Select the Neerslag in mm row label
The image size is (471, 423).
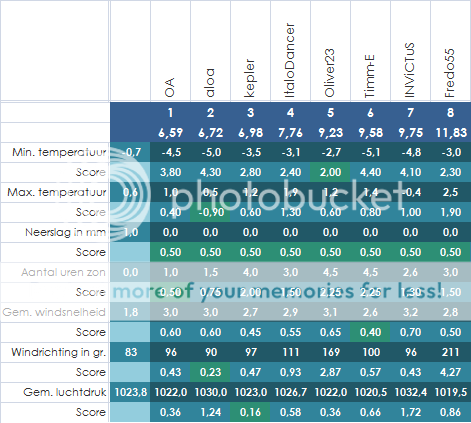[x=66, y=232]
